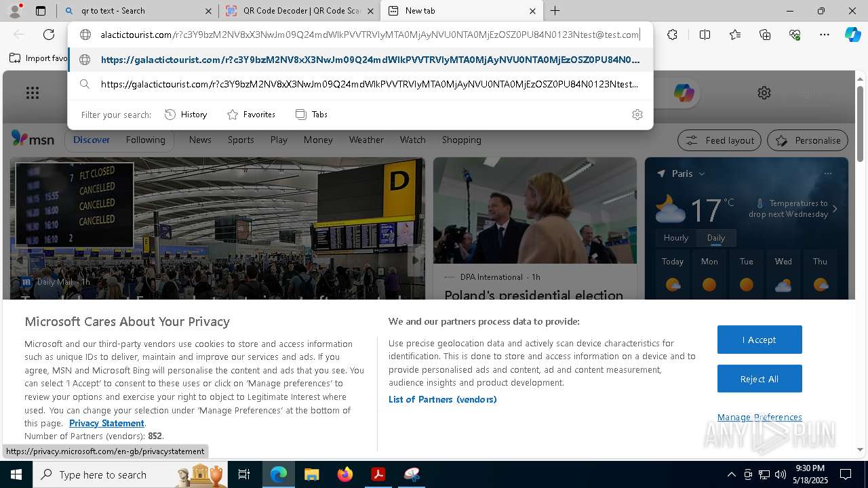Open the tab actions menu icon
This screenshot has width=868, height=488.
pyautogui.click(x=41, y=11)
